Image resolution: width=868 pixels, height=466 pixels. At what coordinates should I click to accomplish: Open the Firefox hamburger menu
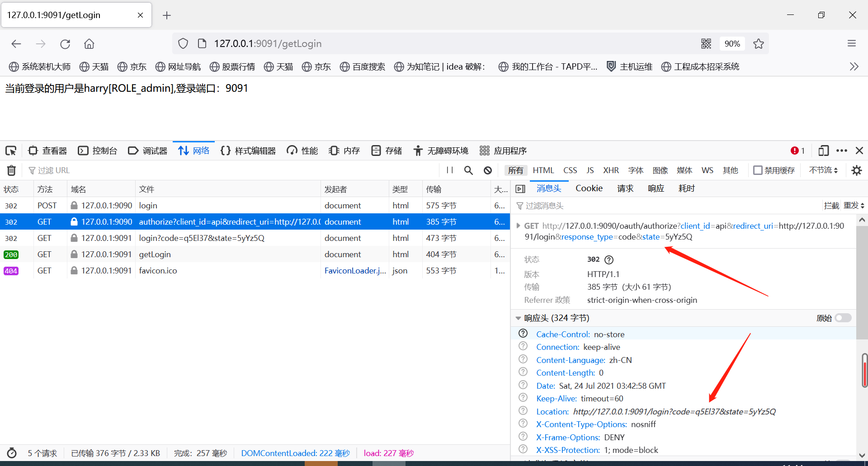click(852, 43)
